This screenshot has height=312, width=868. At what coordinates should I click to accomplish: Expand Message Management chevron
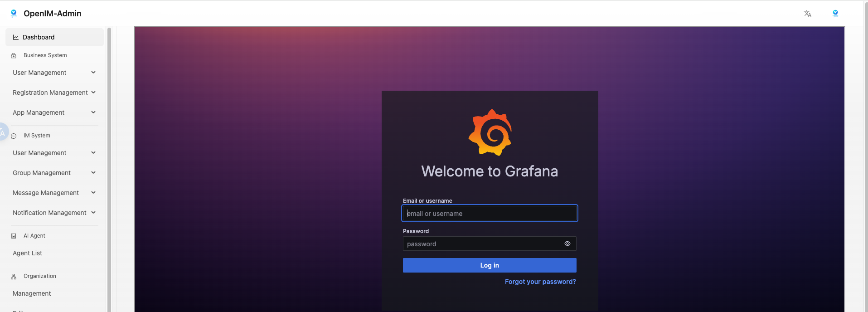[93, 193]
